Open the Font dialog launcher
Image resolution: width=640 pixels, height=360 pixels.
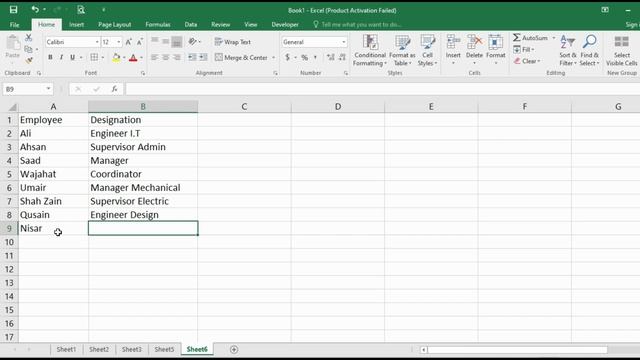pyautogui.click(x=143, y=73)
